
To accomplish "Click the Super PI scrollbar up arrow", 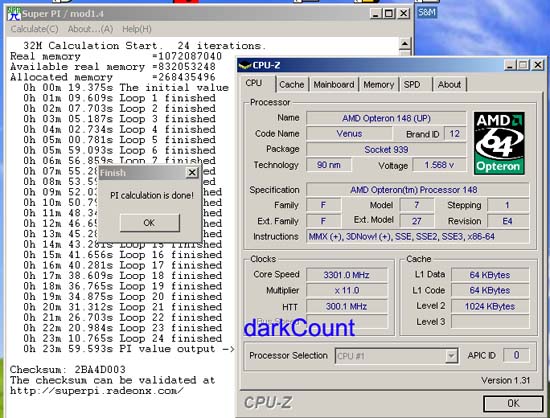I will pos(405,44).
